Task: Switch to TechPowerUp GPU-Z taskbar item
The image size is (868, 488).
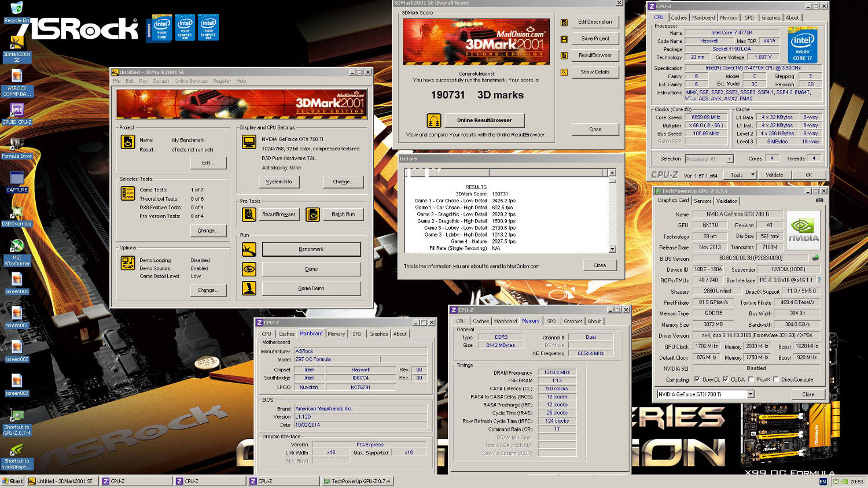Action: [x=357, y=481]
